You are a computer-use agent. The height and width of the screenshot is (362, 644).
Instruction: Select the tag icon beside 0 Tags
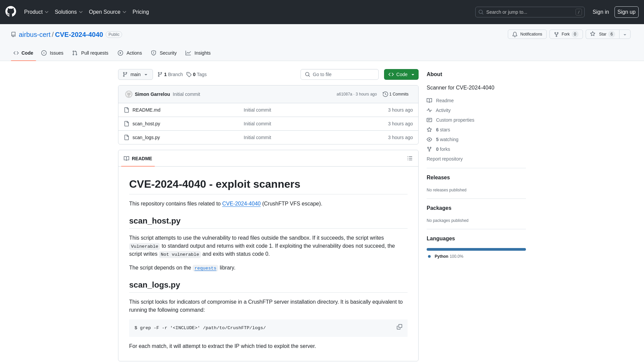[189, 74]
